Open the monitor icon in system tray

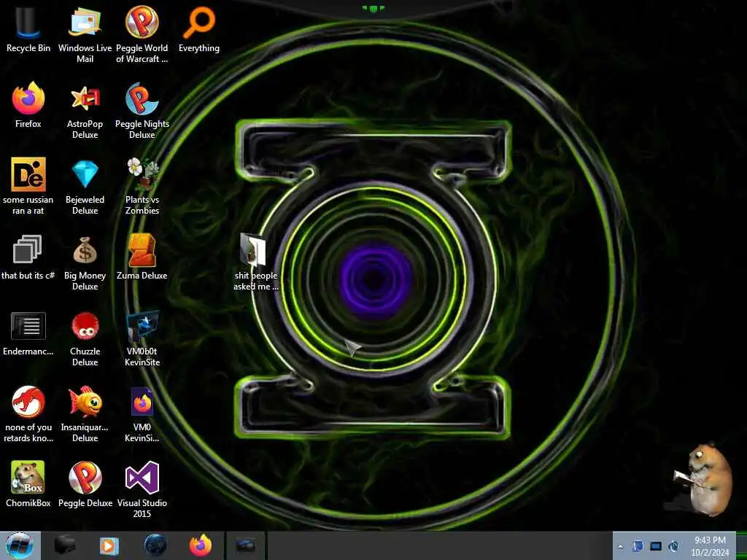pyautogui.click(x=656, y=546)
